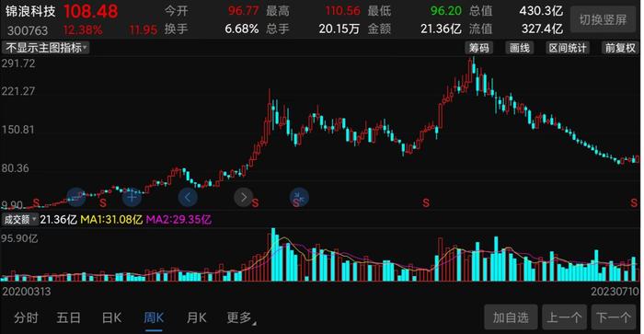Click the stock name 锦浪科技
The width and height of the screenshot is (644, 334).
tap(30, 11)
